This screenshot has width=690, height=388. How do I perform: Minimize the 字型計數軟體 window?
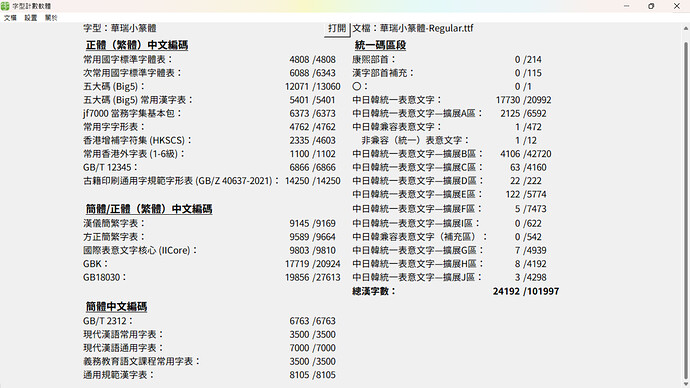pyautogui.click(x=627, y=6)
